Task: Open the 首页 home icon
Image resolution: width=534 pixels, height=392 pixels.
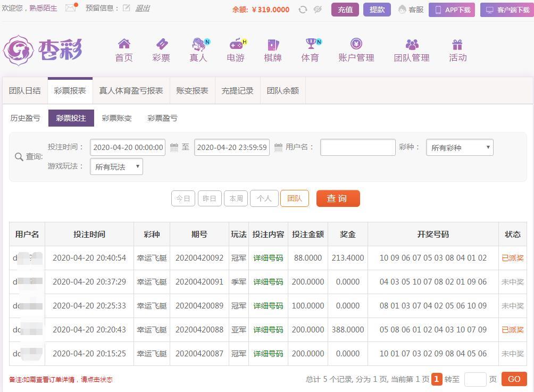Action: coord(124,44)
